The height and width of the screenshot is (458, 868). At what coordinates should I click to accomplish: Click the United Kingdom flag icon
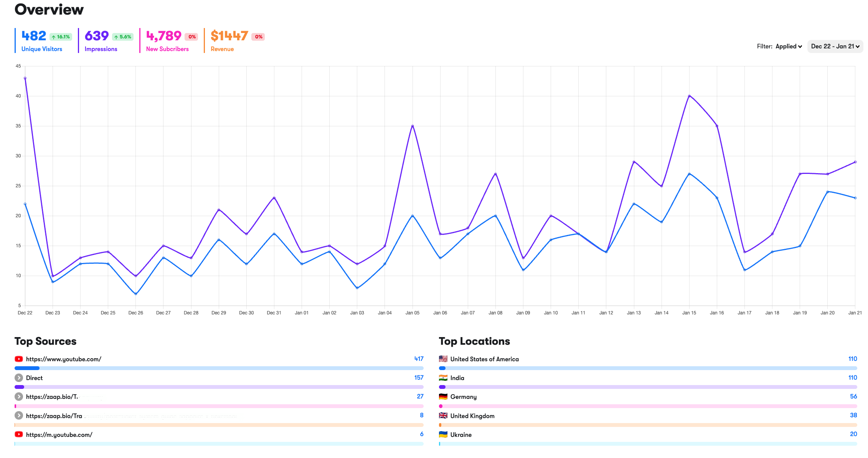[x=443, y=416]
